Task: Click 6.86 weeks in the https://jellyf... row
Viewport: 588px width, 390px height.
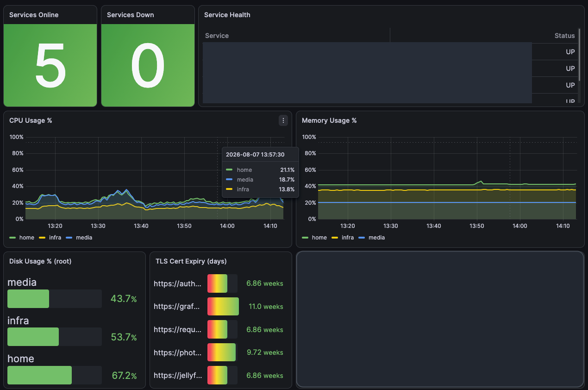Action: (265, 376)
